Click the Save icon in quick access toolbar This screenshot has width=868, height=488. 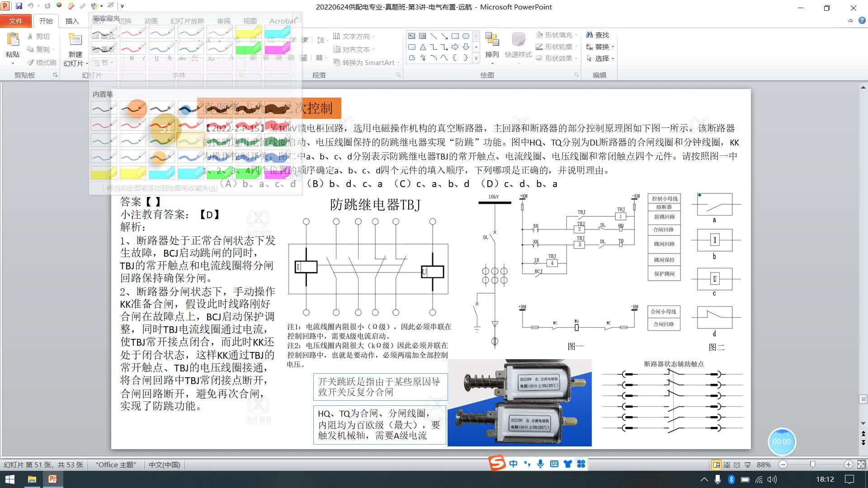19,6
